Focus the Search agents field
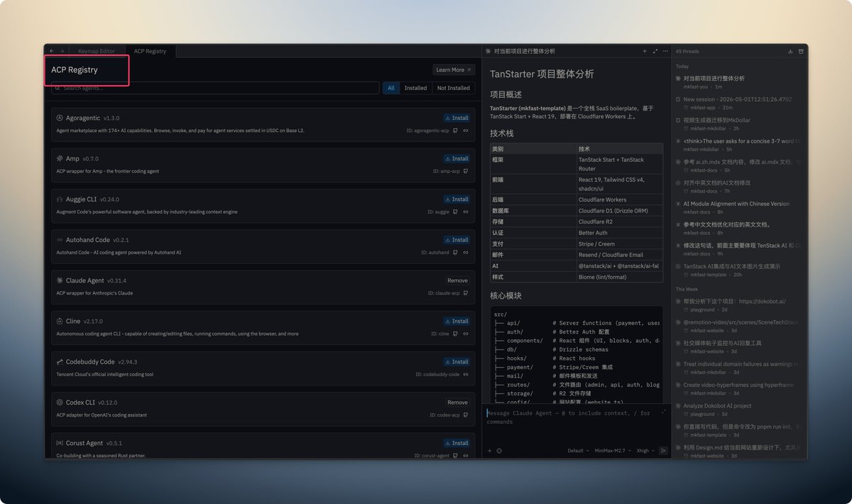 tap(215, 88)
